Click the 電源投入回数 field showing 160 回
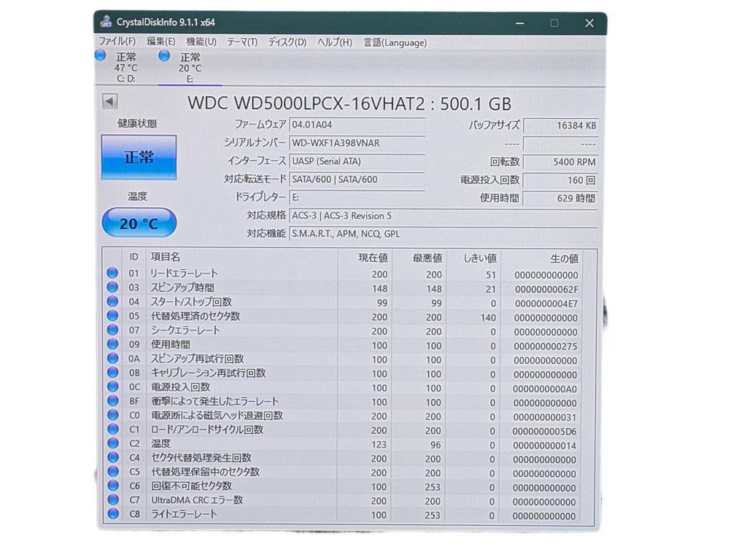The width and height of the screenshot is (747, 560). click(x=560, y=180)
